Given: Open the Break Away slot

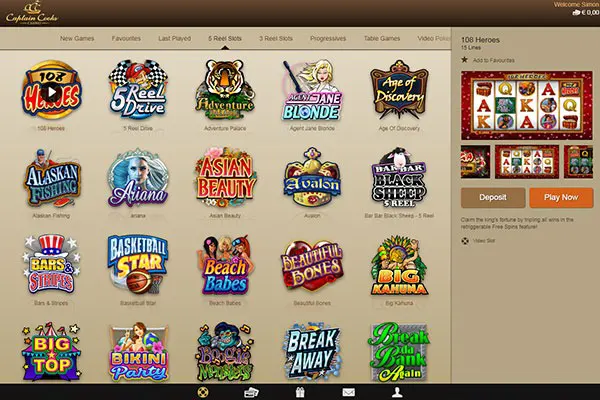Looking at the screenshot, I should pyautogui.click(x=313, y=351).
